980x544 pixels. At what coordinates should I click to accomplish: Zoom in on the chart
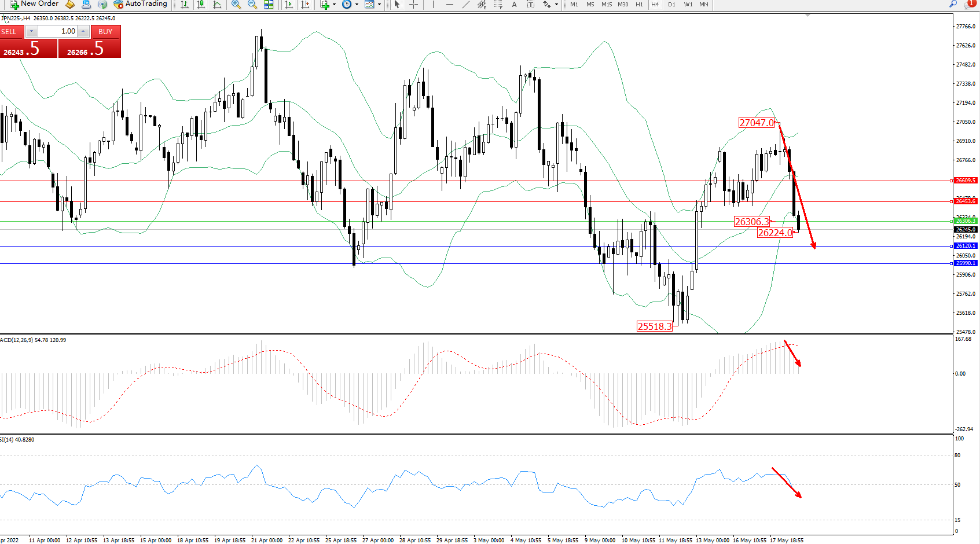click(x=236, y=5)
